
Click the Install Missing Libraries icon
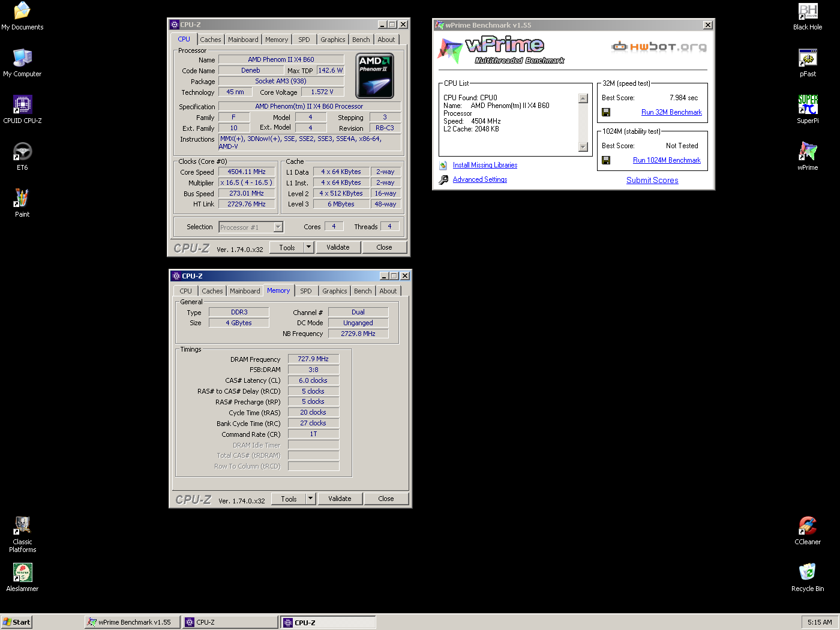443,165
